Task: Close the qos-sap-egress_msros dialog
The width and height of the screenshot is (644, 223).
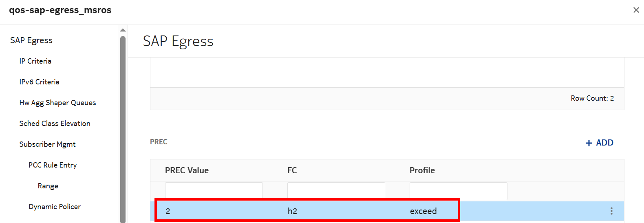Action: coord(636,10)
